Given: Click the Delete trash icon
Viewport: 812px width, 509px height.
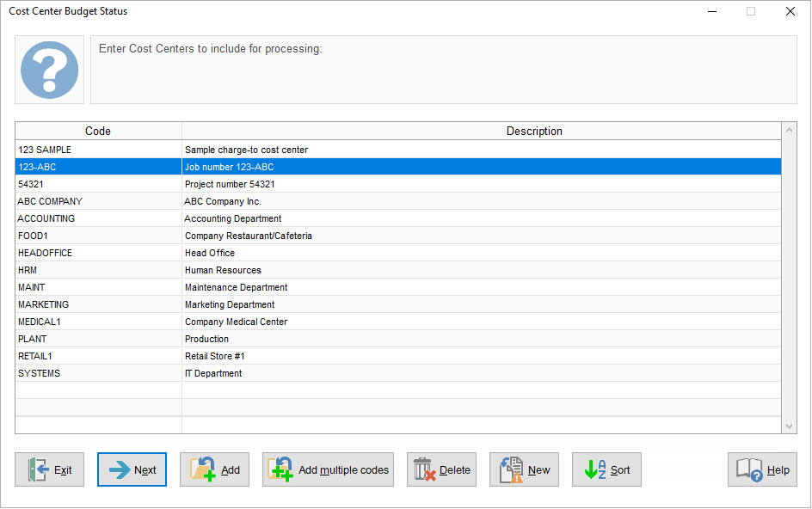Looking at the screenshot, I should [x=423, y=469].
